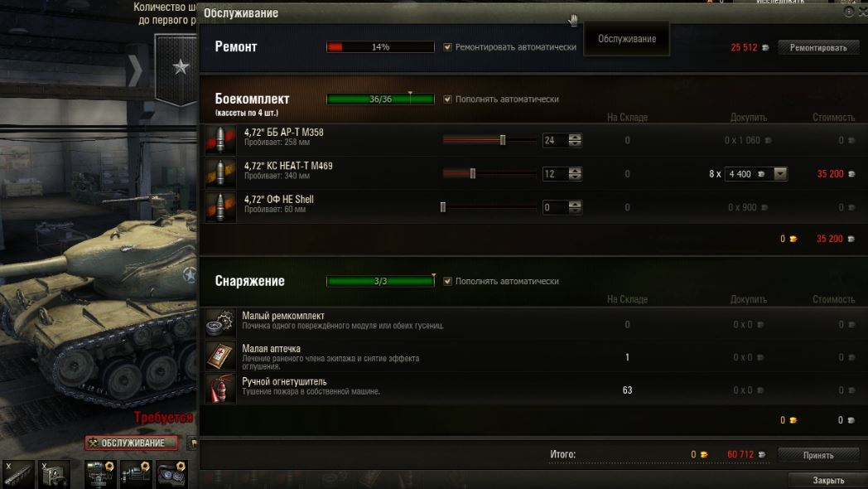Open the 4 400 price currency dropdown
This screenshot has height=489, width=868.
coord(780,174)
